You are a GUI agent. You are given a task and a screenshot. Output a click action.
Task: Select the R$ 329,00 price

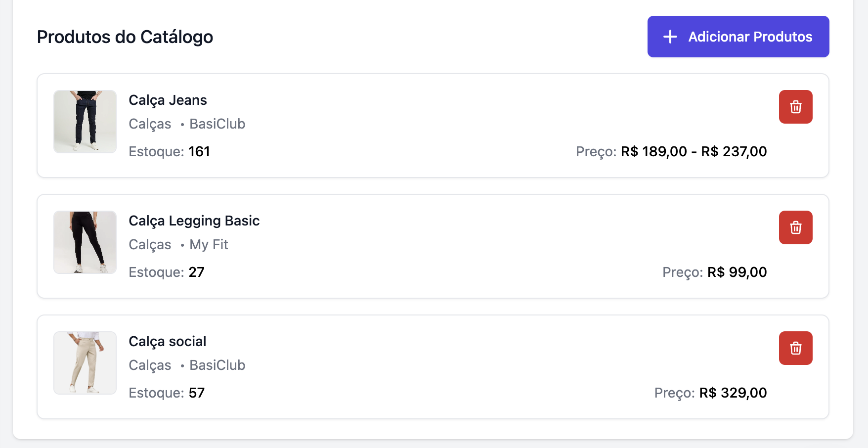(x=733, y=393)
